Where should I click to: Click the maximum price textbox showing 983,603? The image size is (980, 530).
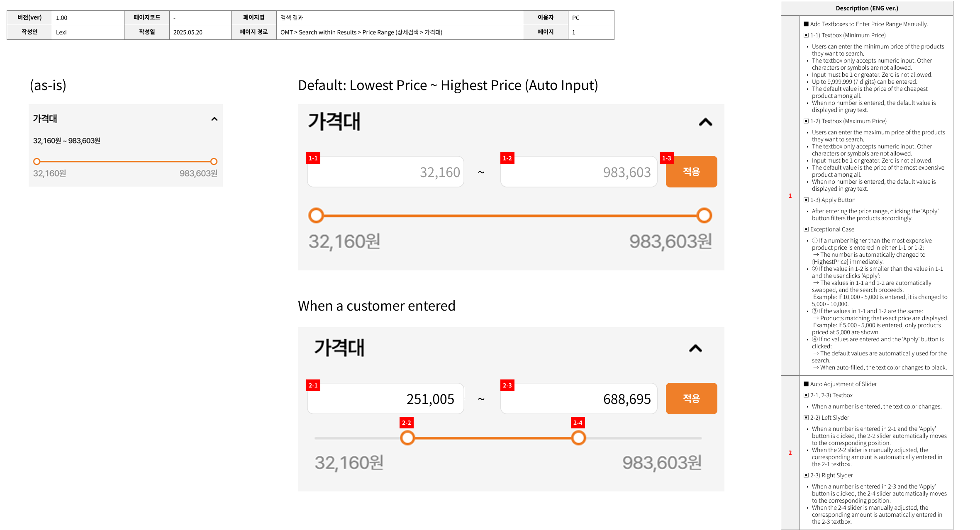tap(578, 172)
